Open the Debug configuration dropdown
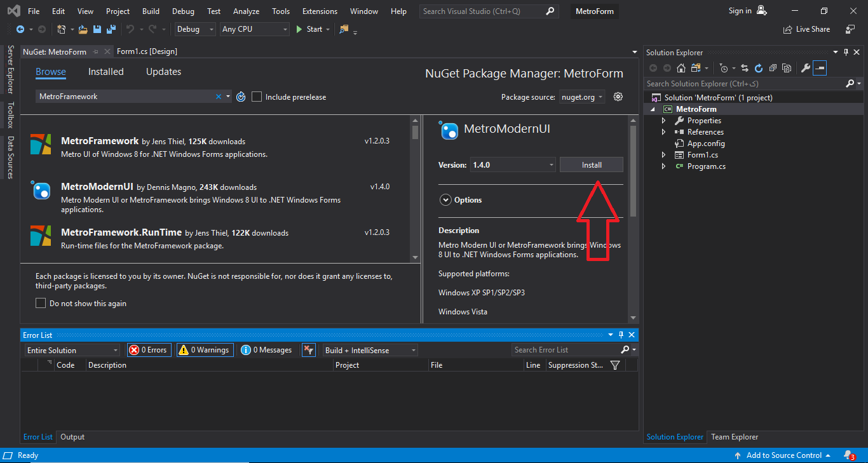Image resolution: width=868 pixels, height=463 pixels. pos(195,29)
